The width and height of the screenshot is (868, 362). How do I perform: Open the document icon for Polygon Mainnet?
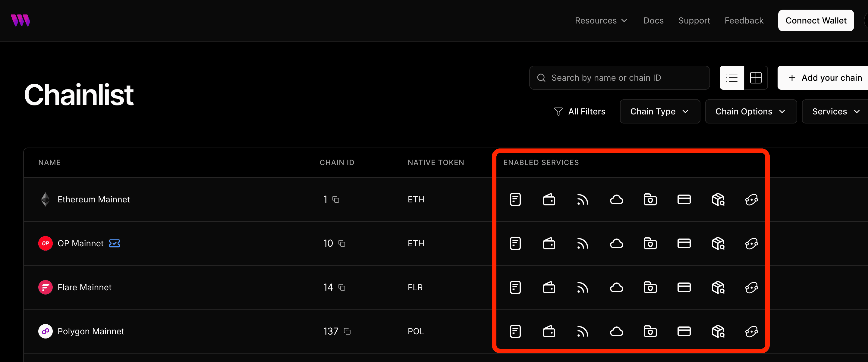[x=515, y=331]
